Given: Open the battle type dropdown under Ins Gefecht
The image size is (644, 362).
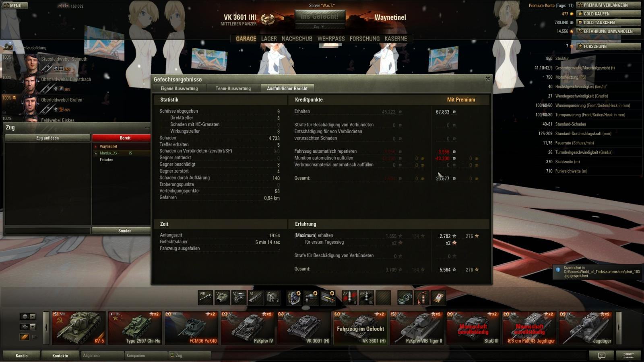Looking at the screenshot, I should [320, 26].
